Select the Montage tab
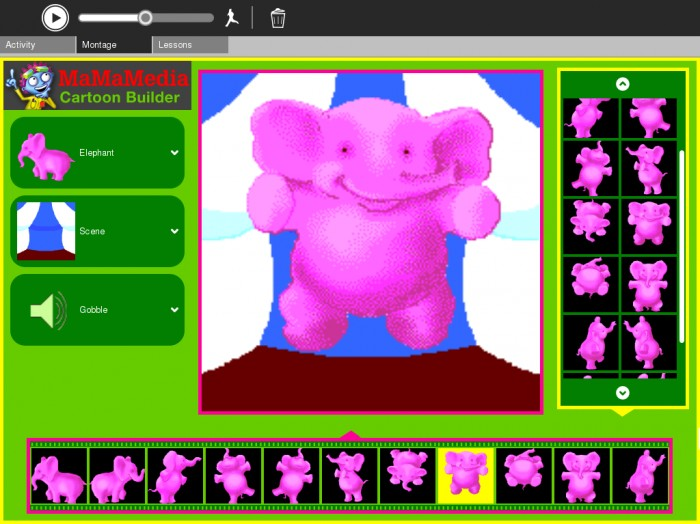 [x=114, y=45]
